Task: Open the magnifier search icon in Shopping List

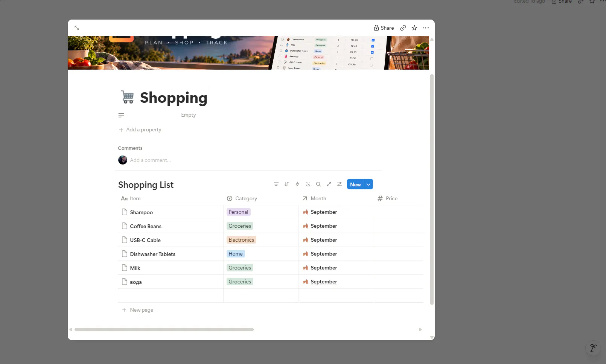Action: click(x=318, y=184)
